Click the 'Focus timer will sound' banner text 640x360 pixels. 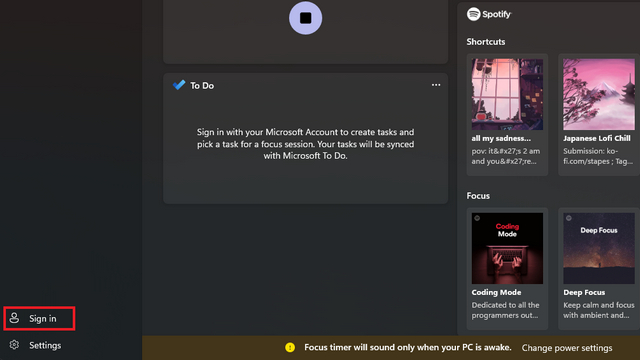(x=408, y=347)
